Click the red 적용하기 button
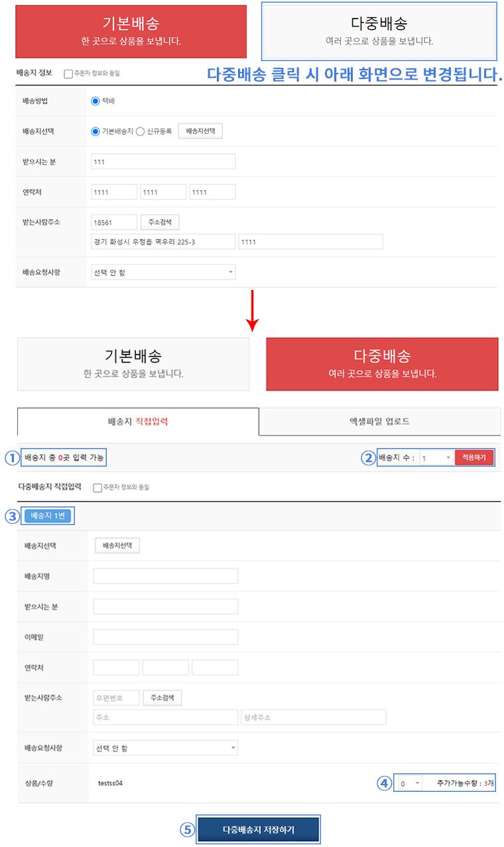The height and width of the screenshot is (847, 504). [x=473, y=458]
